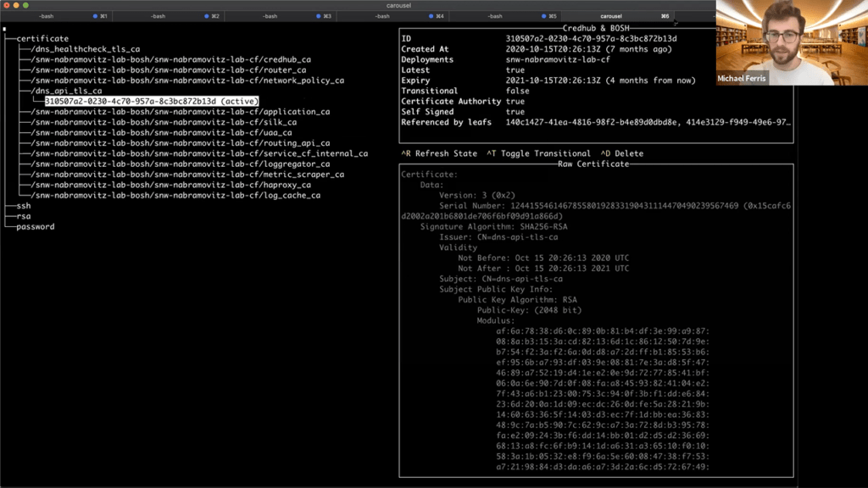The image size is (868, 488).
Task: Select the carousel tab labeled ⌘6
Action: [618, 16]
